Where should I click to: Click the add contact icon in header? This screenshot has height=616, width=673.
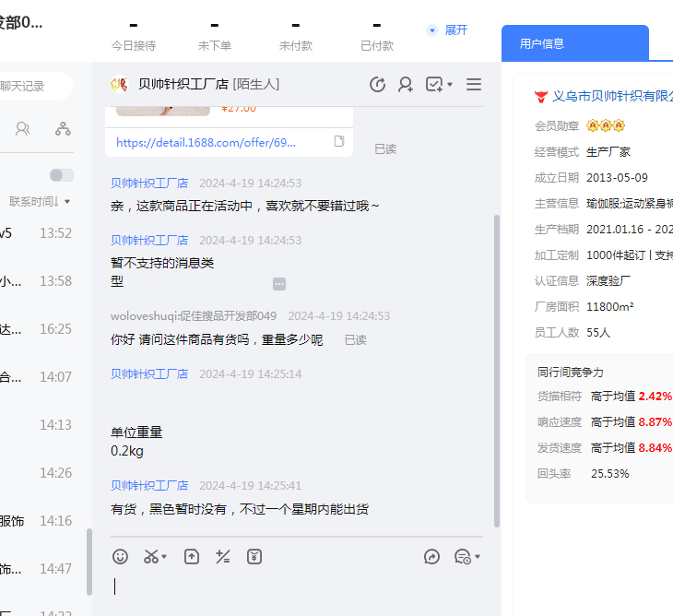pyautogui.click(x=405, y=85)
